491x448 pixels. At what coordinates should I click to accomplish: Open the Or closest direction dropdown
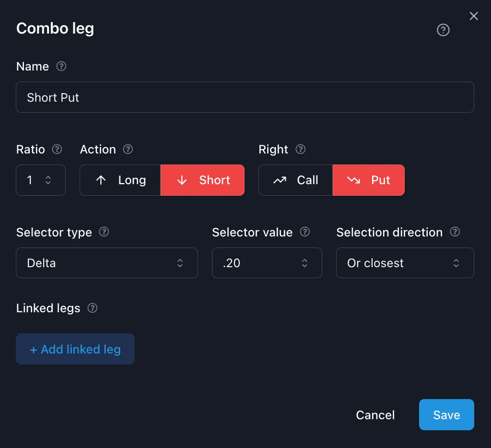[405, 263]
